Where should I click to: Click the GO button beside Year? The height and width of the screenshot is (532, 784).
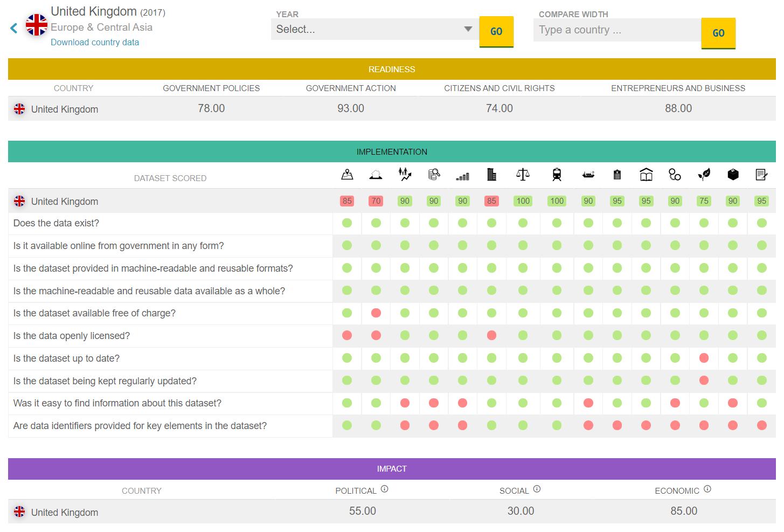click(x=496, y=32)
